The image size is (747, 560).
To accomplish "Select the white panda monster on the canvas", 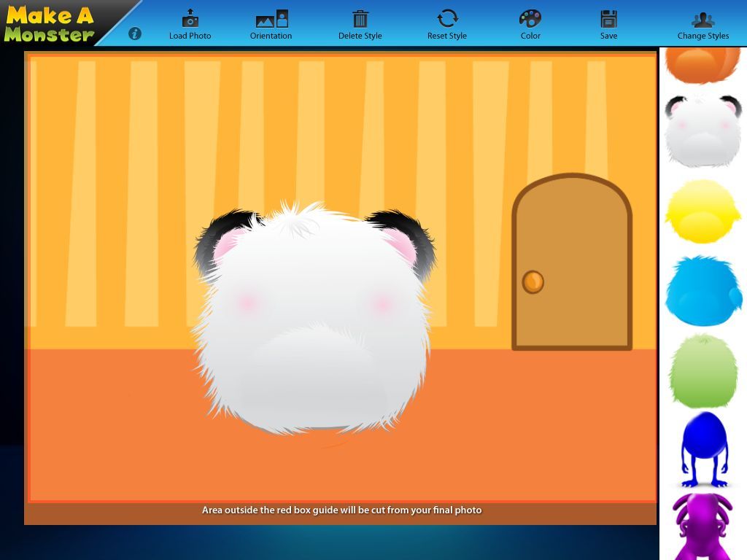I will pos(314,318).
